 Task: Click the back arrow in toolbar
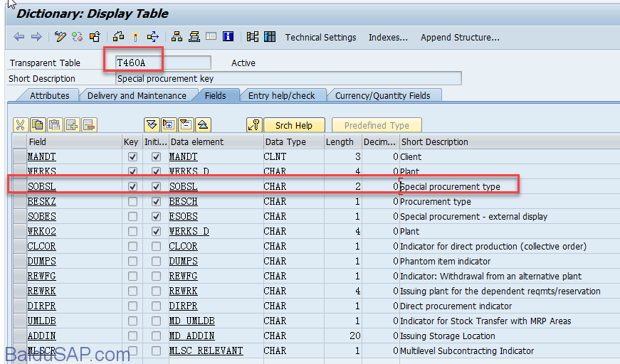[x=19, y=37]
